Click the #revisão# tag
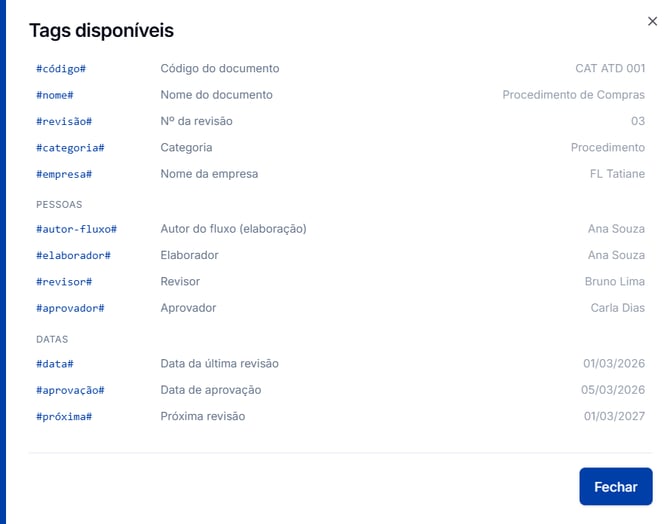This screenshot has height=524, width=670. click(64, 121)
